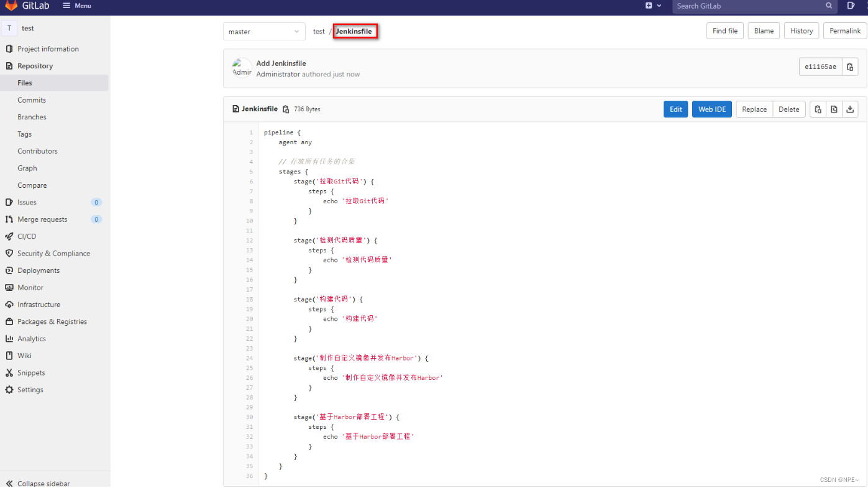The image size is (868, 488).
Task: Open the master branch dropdown
Action: (x=264, y=32)
